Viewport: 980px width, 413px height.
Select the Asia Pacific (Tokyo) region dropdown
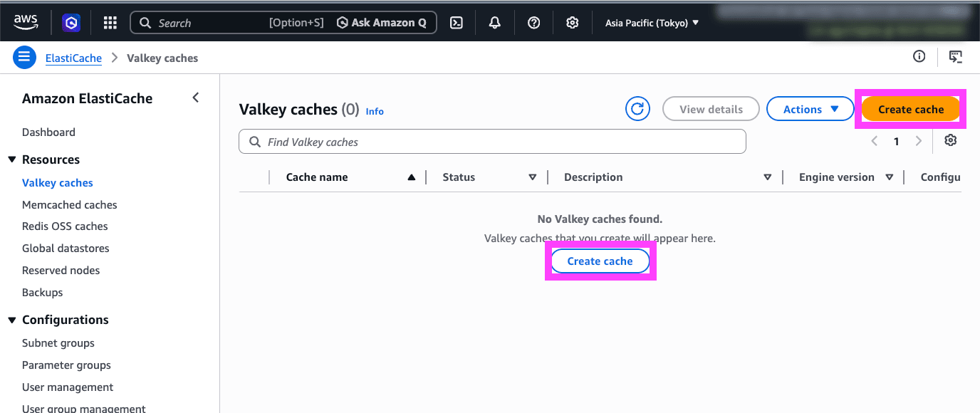tap(652, 23)
